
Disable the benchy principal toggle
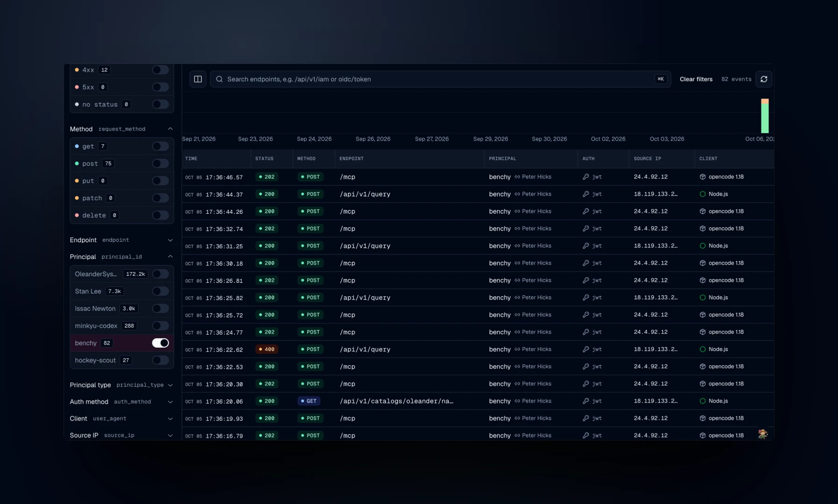click(x=160, y=343)
